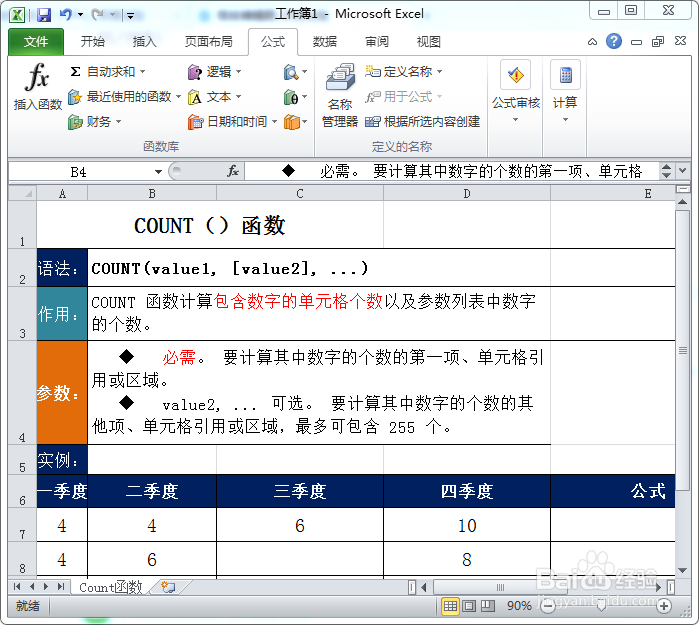This screenshot has width=699, height=625.
Task: Switch to the Review (审阅) tab
Action: point(377,42)
